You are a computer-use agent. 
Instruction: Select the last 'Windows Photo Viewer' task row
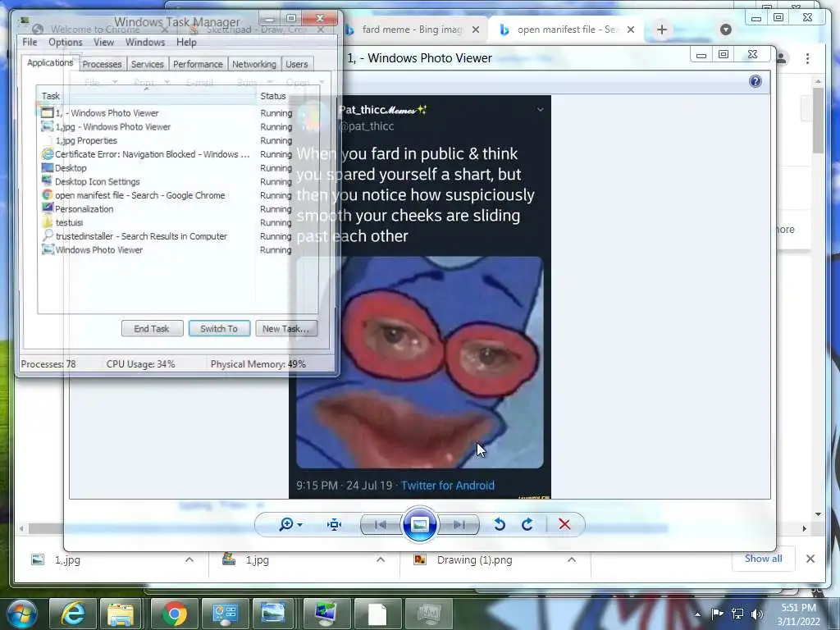tap(167, 249)
